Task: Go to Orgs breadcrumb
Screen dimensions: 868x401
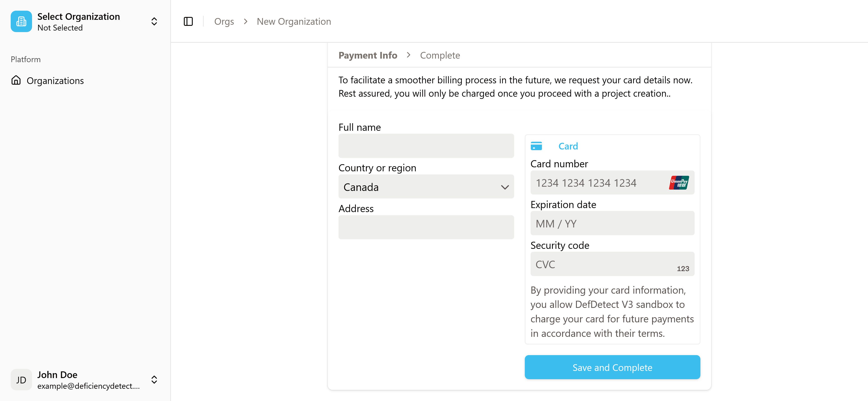Action: (x=224, y=22)
